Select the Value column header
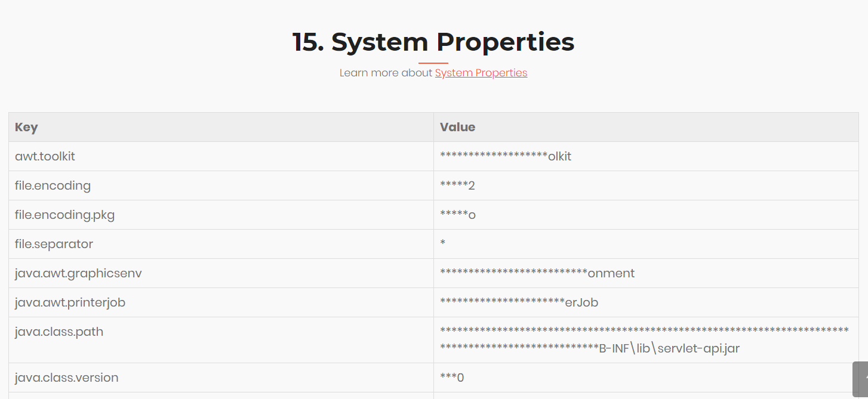The image size is (868, 399). point(457,127)
